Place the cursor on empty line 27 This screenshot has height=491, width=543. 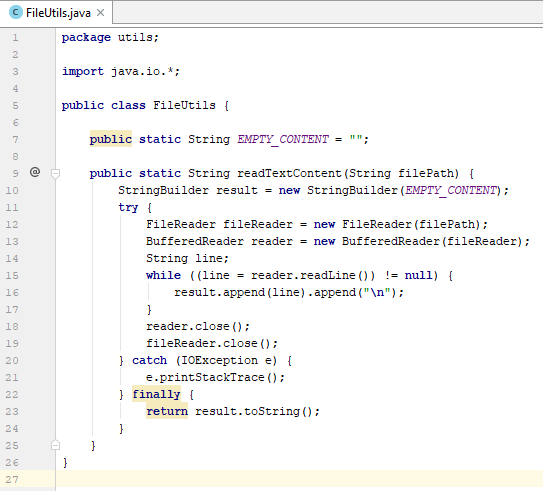(x=299, y=479)
